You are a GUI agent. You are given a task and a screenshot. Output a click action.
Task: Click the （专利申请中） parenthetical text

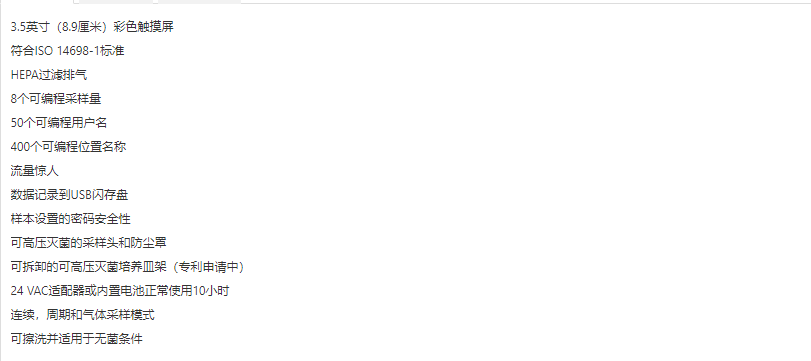pos(207,267)
